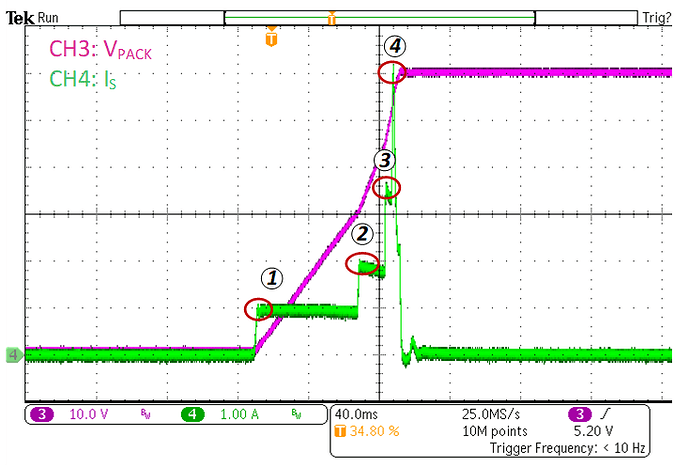This screenshot has height=466, width=690.
Task: Click the orange T marker in the record overview bar
Action: (x=332, y=18)
